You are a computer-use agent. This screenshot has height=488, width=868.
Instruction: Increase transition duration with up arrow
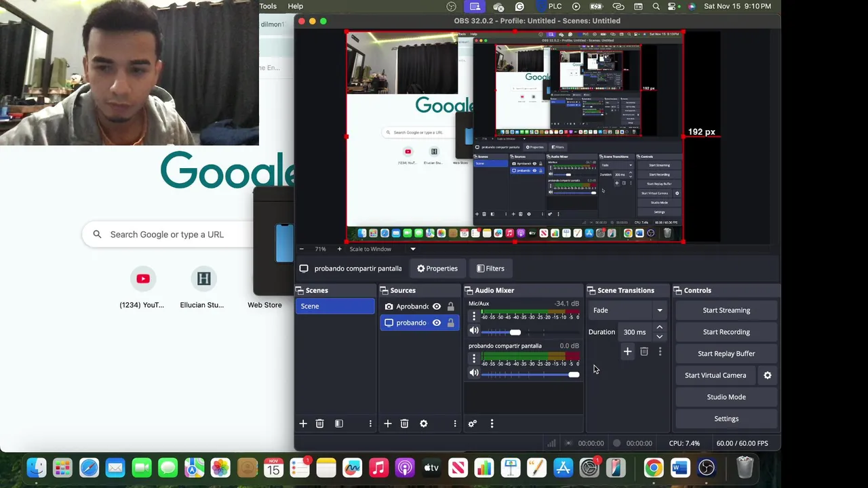coord(659,328)
